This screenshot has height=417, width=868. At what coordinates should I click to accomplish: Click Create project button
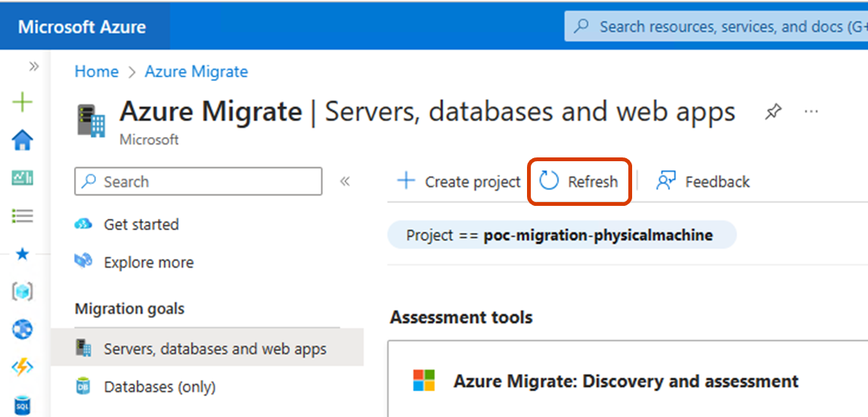[x=460, y=182]
